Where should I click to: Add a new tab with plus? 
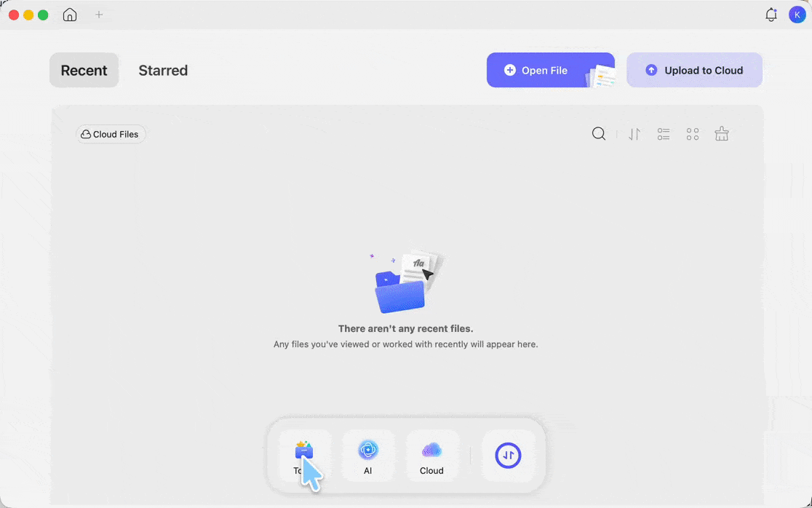99,15
